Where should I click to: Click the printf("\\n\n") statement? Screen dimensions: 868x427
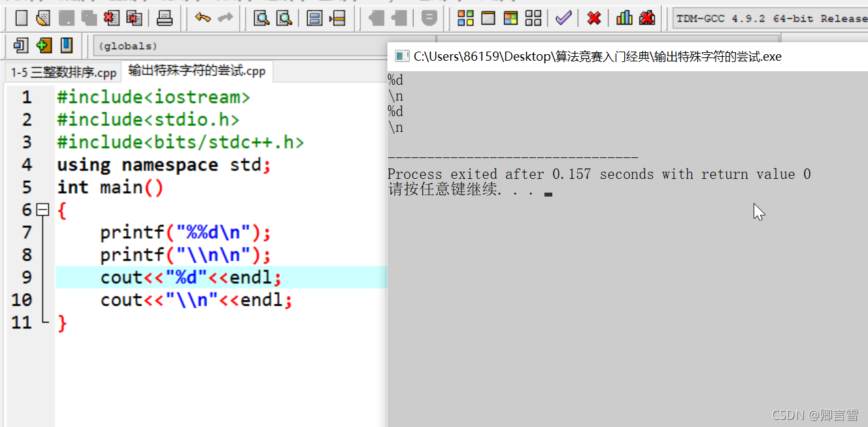(x=186, y=255)
